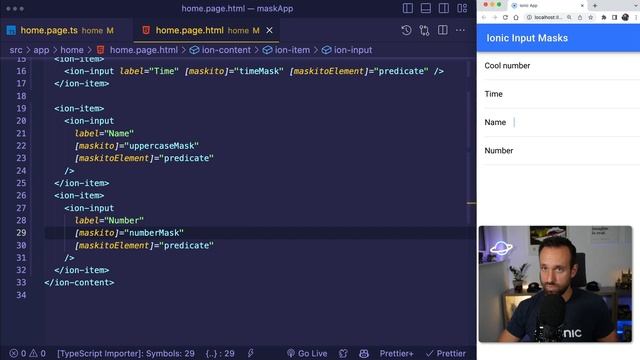
Task: Open changes source control compare icon
Action: [x=424, y=30]
